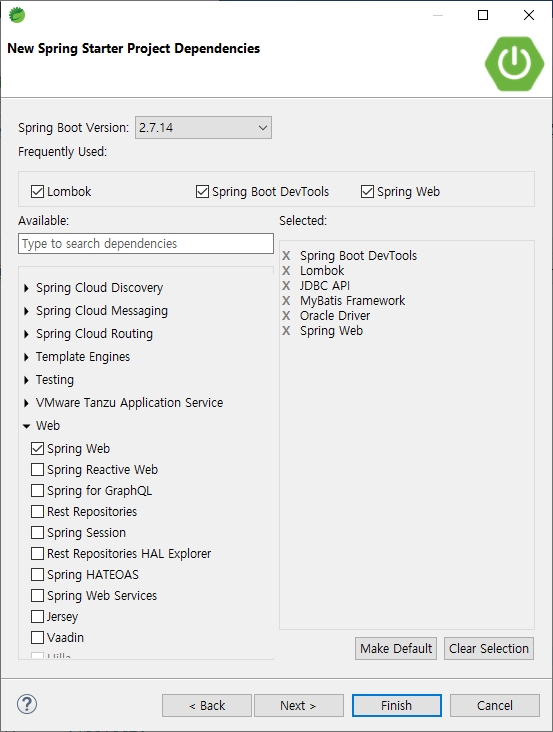
Task: Open the help question mark icon
Action: pyautogui.click(x=27, y=704)
